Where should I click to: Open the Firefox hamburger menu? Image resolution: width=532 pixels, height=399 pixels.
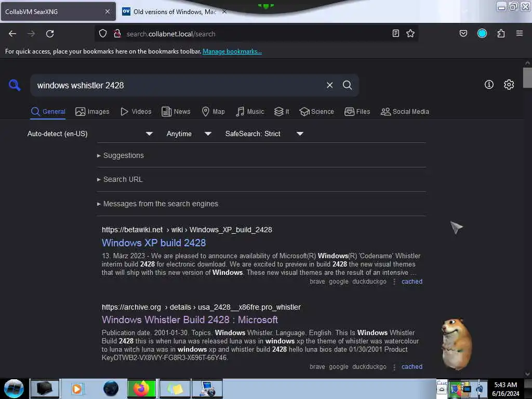(x=520, y=33)
